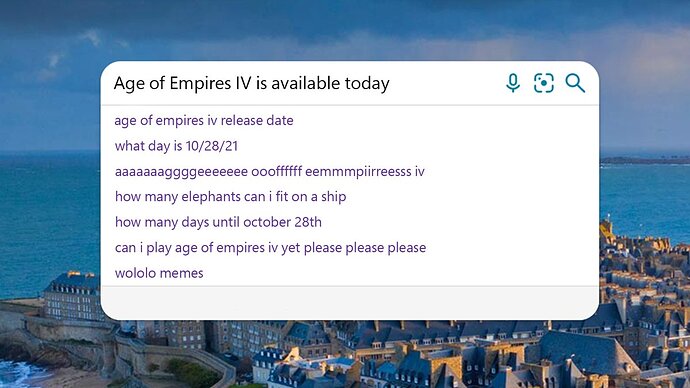Screen dimensions: 690x388
Task: Click the distant island on the horizon
Action: click(x=646, y=161)
